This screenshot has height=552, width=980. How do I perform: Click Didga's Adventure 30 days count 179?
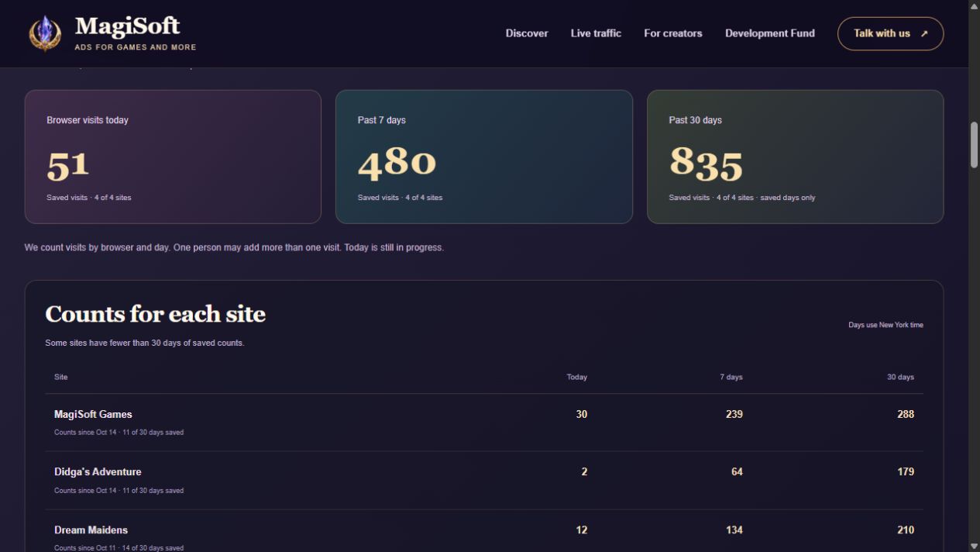(906, 471)
